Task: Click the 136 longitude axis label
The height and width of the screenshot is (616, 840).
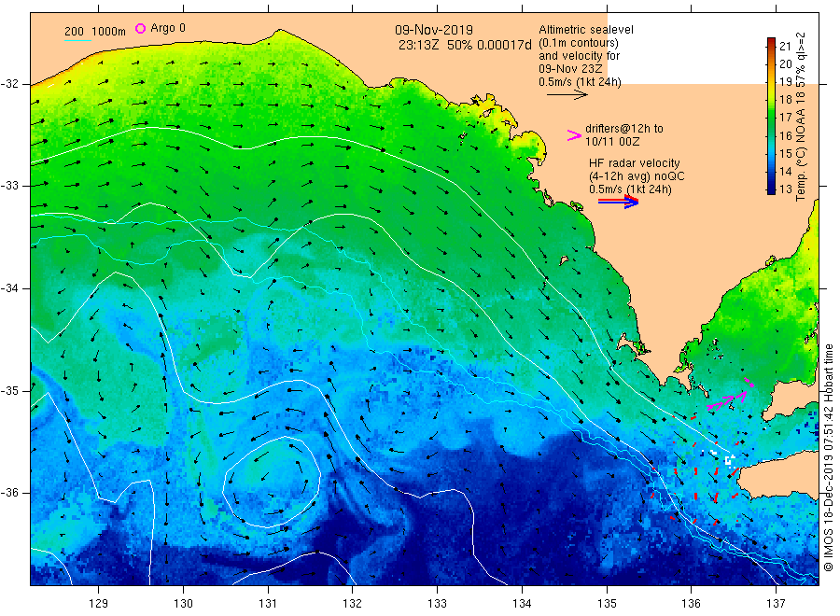Action: tap(691, 604)
